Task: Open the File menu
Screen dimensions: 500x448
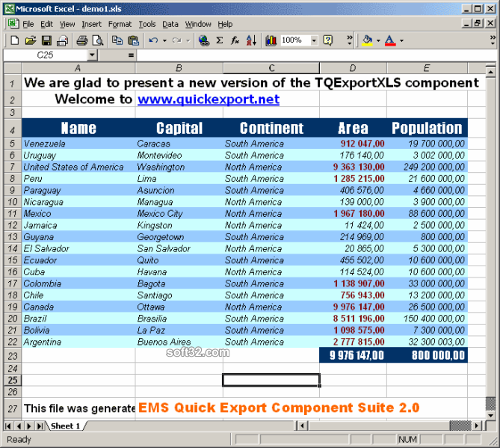Action: click(28, 24)
